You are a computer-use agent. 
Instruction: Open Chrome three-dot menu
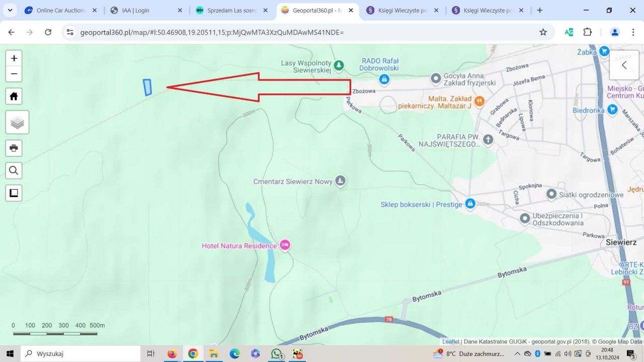click(x=633, y=32)
